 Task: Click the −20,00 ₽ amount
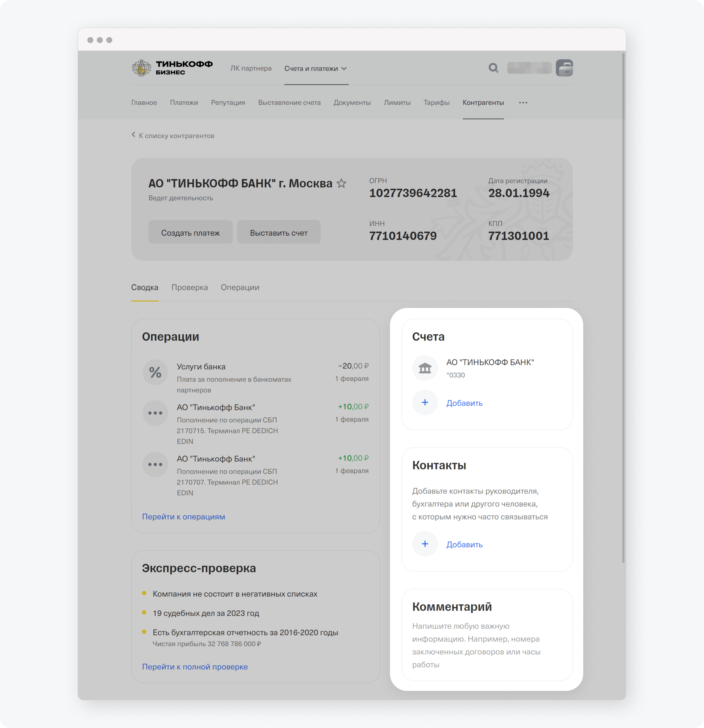pos(353,366)
